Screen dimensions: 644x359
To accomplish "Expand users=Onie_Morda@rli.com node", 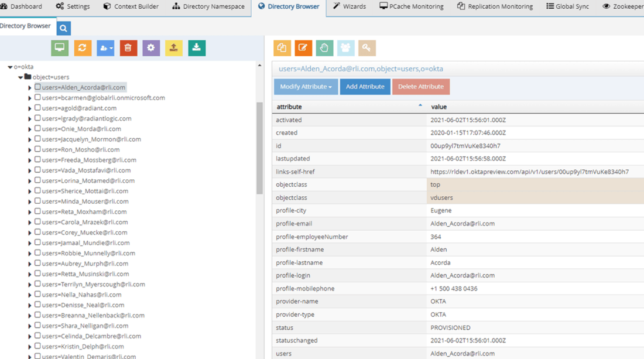I will coord(30,129).
